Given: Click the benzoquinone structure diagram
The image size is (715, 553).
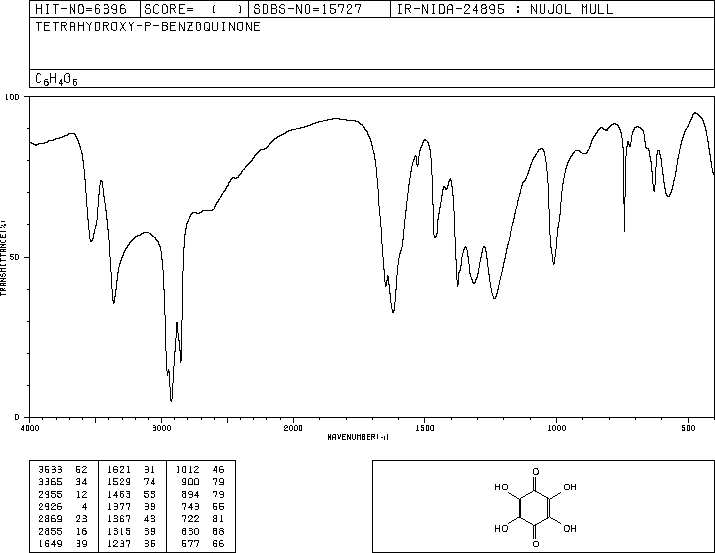Looking at the screenshot, I should (x=535, y=507).
